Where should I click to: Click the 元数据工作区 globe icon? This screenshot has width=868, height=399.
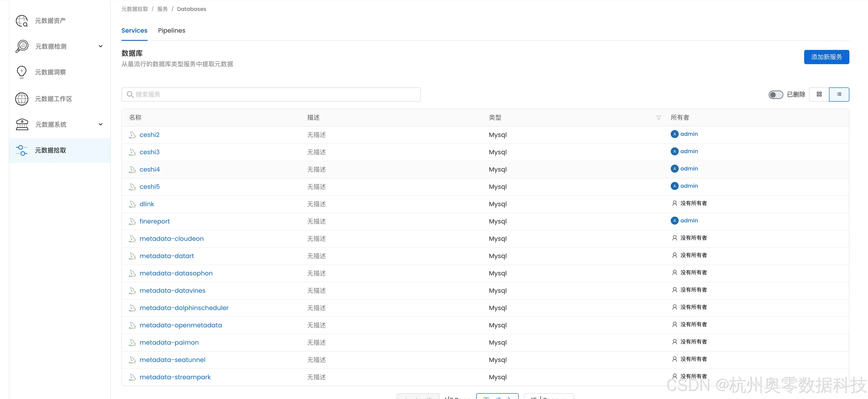[x=22, y=99]
